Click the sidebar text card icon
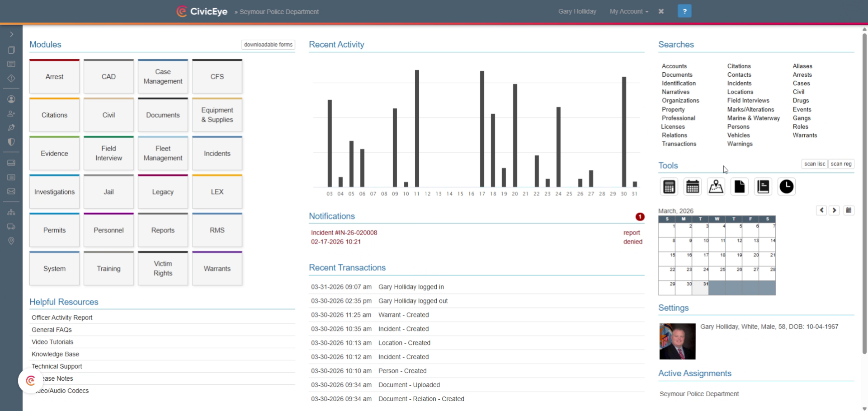868x411 pixels. [11, 64]
